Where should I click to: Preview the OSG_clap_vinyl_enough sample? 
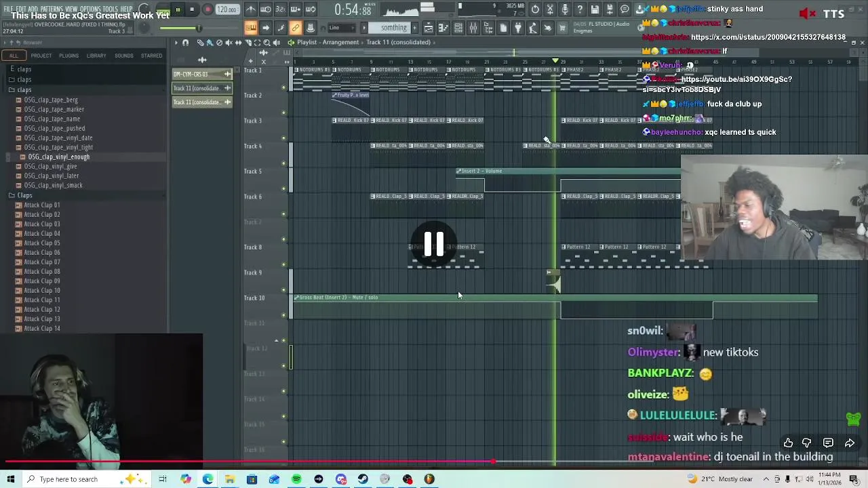tap(58, 157)
